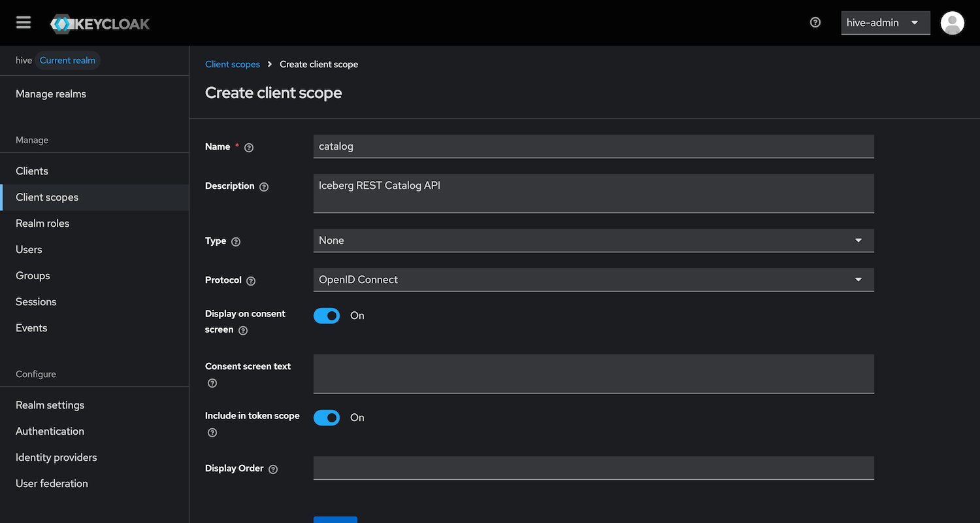Show help tooltip for Description field

pyautogui.click(x=264, y=187)
